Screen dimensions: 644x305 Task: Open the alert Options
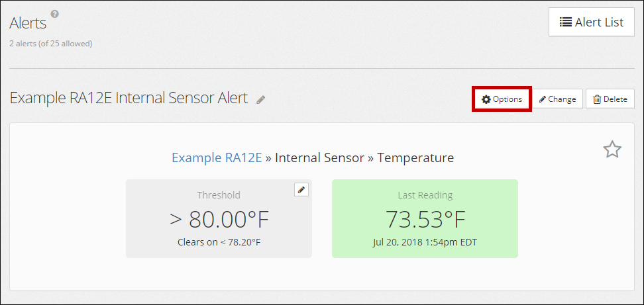click(502, 99)
